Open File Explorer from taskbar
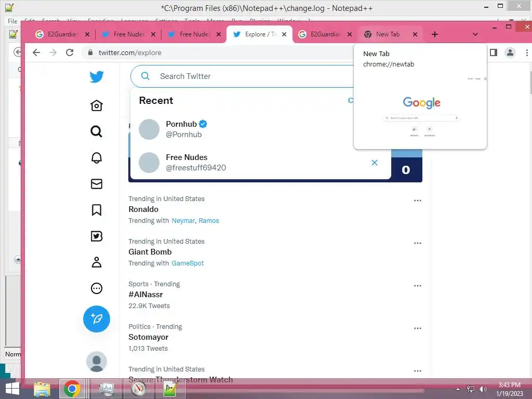 (x=42, y=389)
